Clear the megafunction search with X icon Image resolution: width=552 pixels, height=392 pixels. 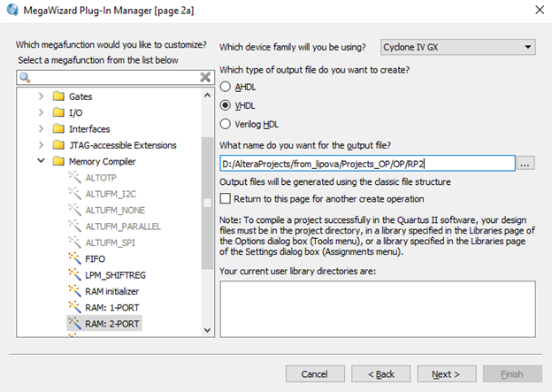coord(205,77)
